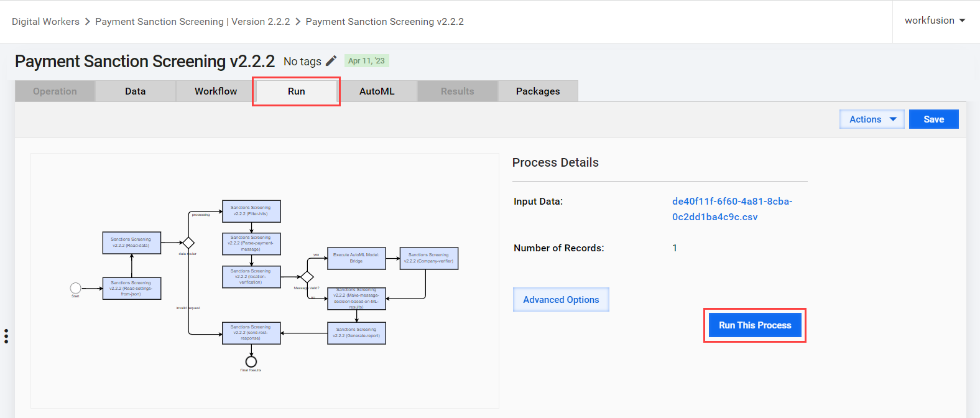Click the Start circle in workflow diagram
Screen dimensions: 980x418
pyautogui.click(x=75, y=288)
